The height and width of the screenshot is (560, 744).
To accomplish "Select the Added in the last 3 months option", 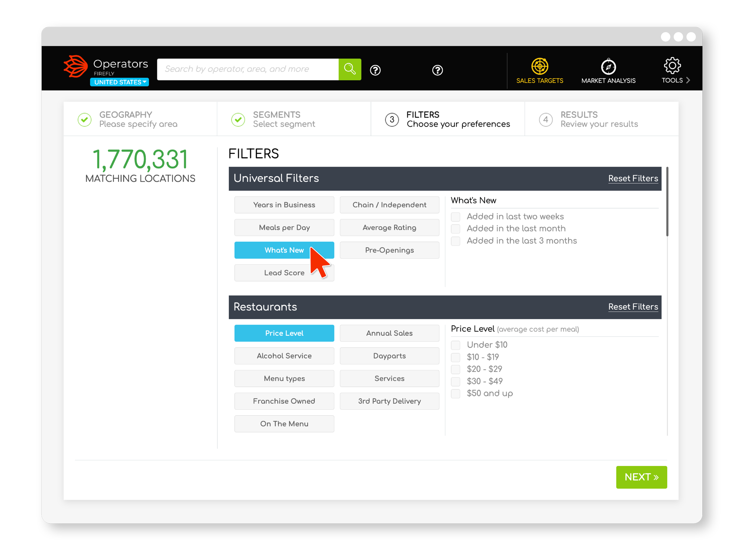I will coord(455,241).
